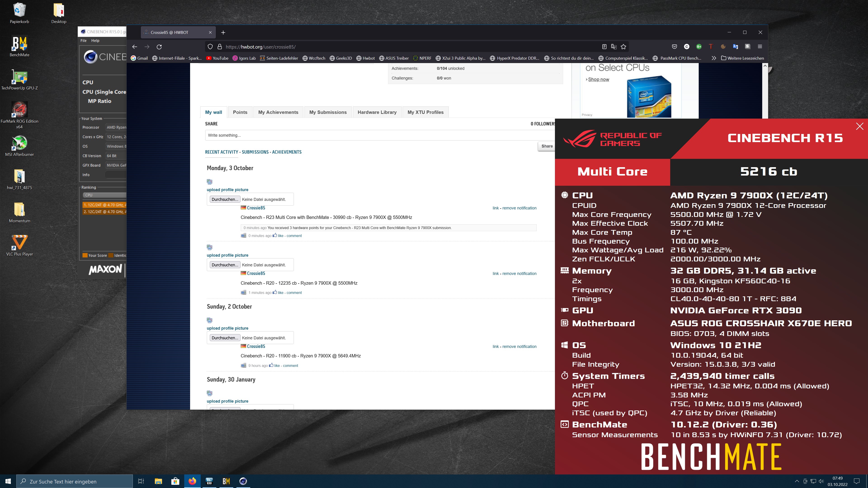Toggle reader view in the address bar
This screenshot has width=868, height=488.
pyautogui.click(x=604, y=47)
